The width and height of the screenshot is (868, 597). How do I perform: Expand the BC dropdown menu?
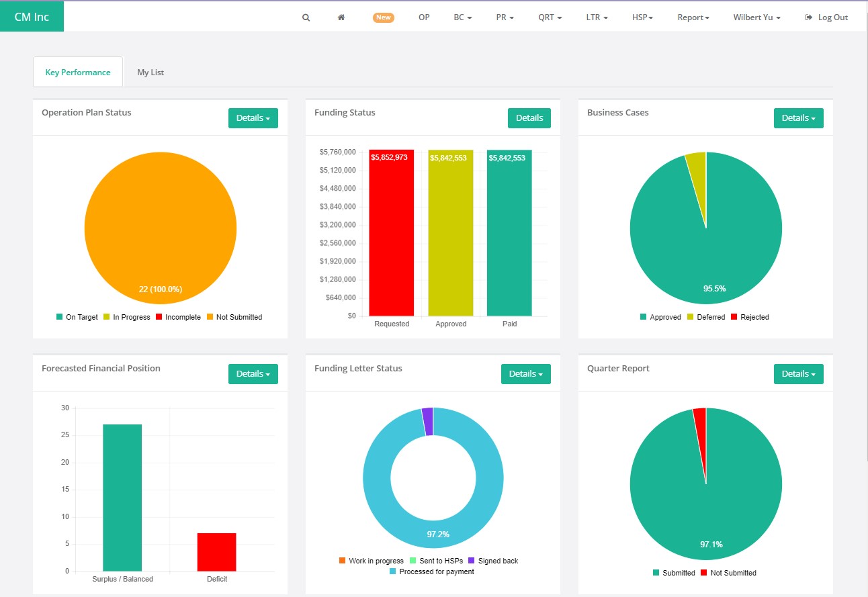point(463,17)
